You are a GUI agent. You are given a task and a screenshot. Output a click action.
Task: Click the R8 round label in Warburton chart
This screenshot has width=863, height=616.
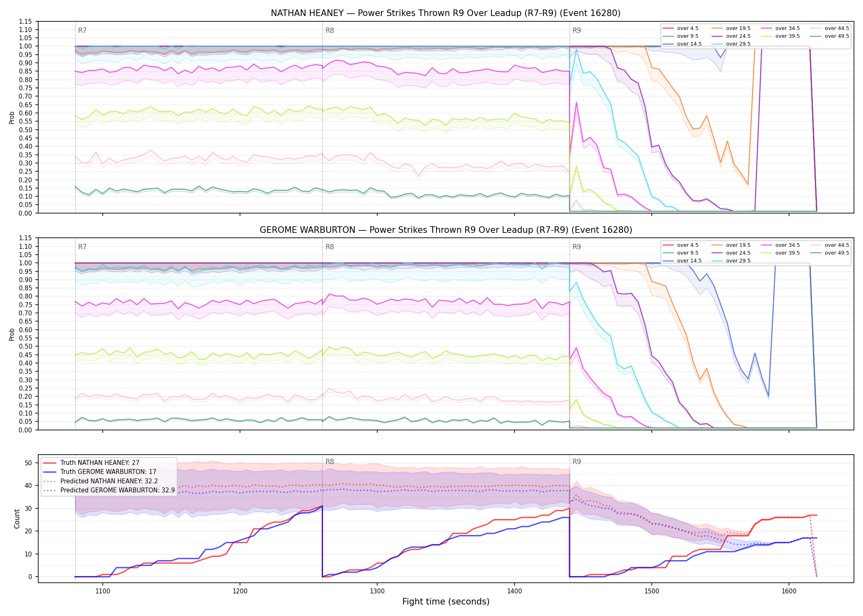point(330,247)
